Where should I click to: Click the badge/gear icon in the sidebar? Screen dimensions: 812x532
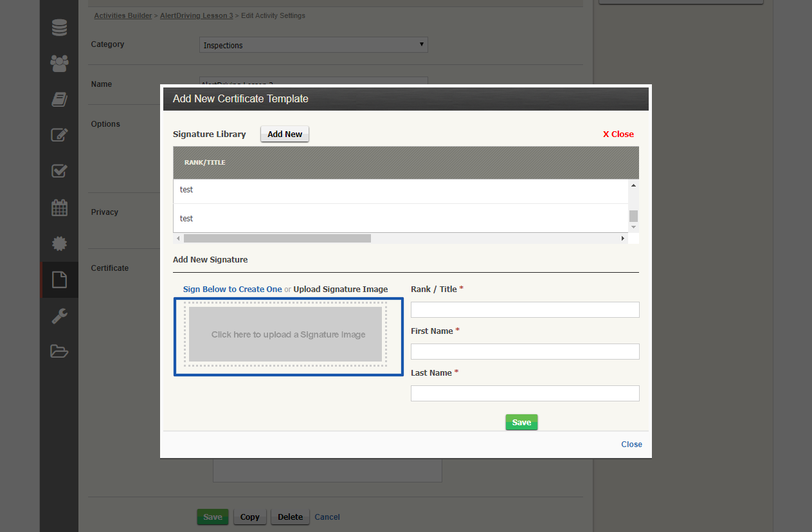(x=59, y=243)
